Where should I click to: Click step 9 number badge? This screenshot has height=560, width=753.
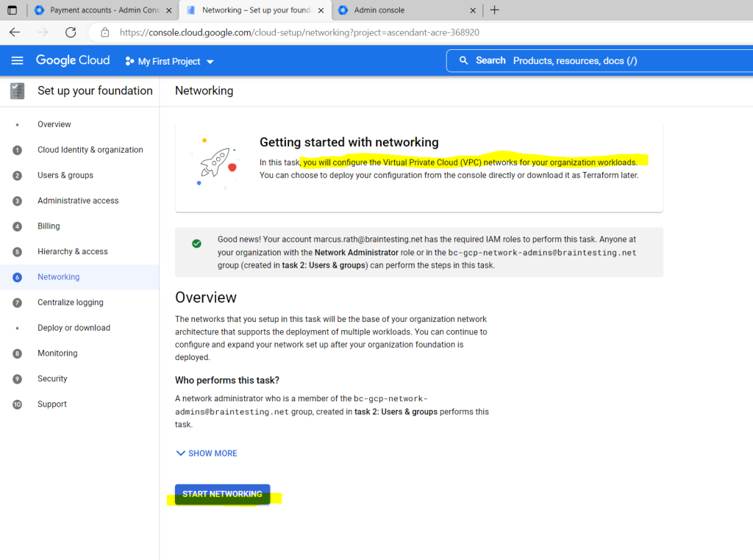point(18,379)
